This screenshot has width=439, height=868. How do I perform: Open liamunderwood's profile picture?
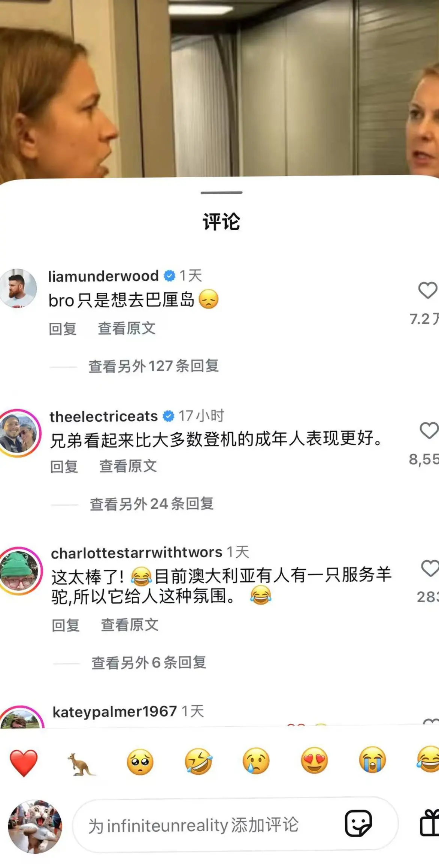(18, 288)
